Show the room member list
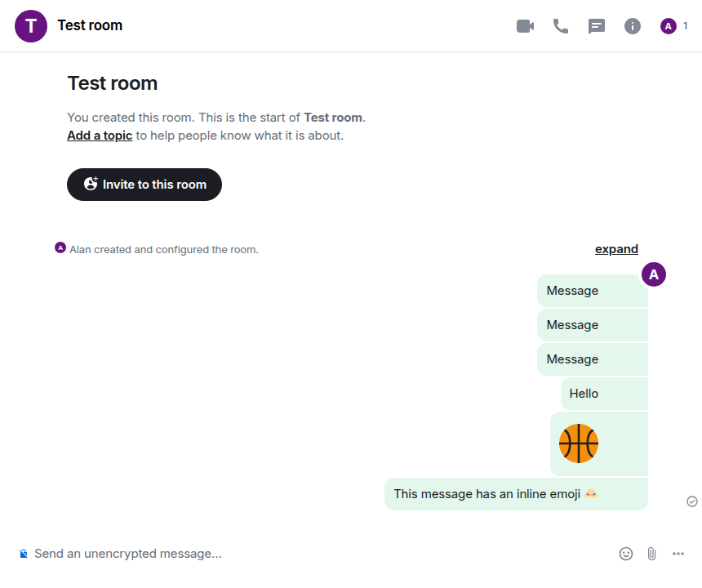The width and height of the screenshot is (702, 588). 674,26
